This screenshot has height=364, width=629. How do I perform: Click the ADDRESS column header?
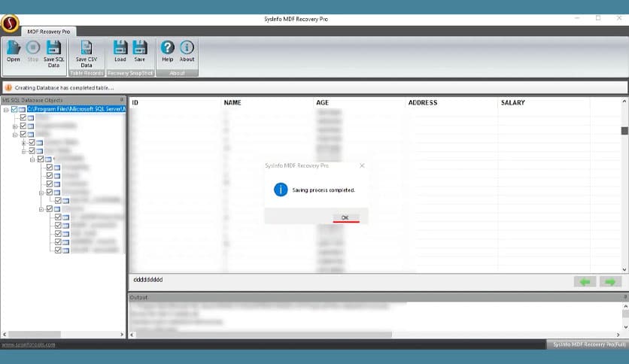[x=451, y=102]
